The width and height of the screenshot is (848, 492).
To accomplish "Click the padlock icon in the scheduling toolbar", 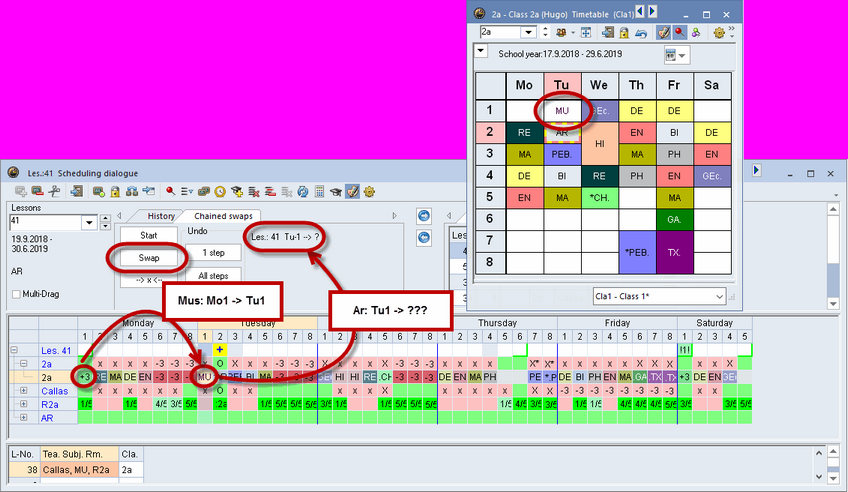I will (x=115, y=191).
